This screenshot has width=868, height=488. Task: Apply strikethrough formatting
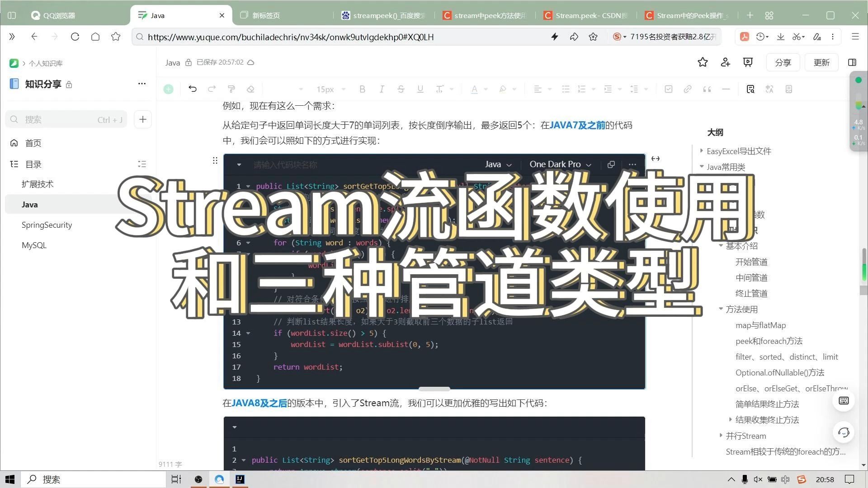[x=401, y=89]
